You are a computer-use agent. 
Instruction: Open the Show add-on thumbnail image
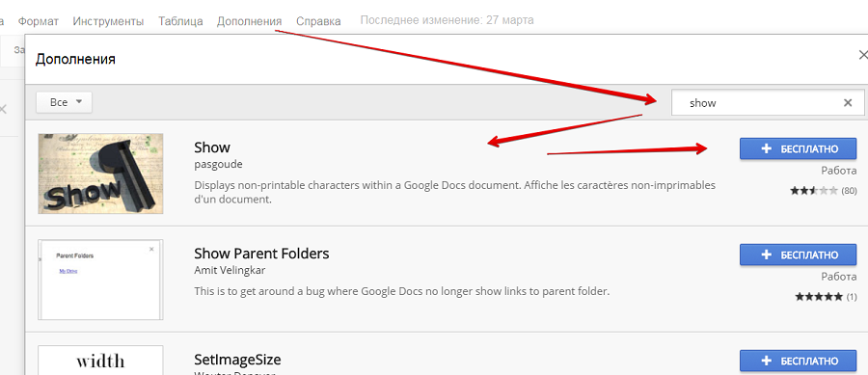click(100, 174)
